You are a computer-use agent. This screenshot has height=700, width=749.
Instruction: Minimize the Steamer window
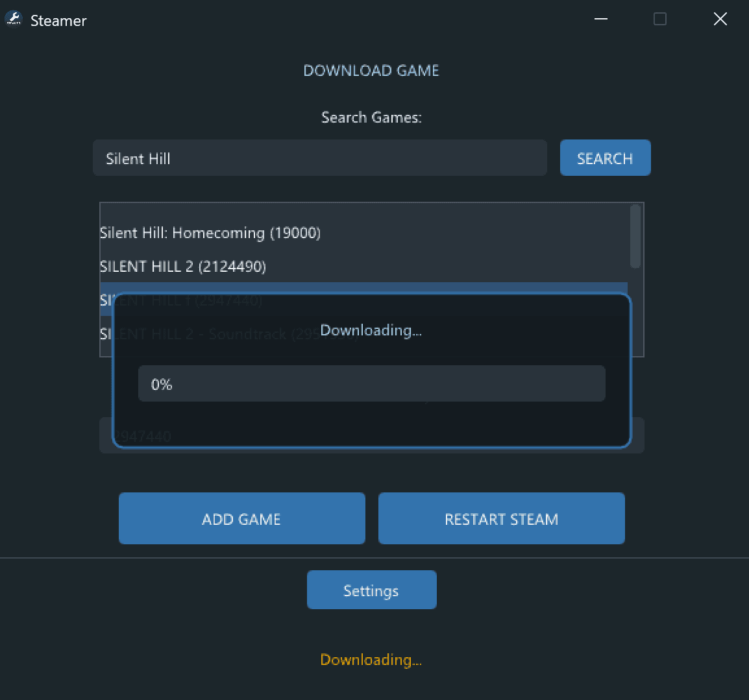600,19
